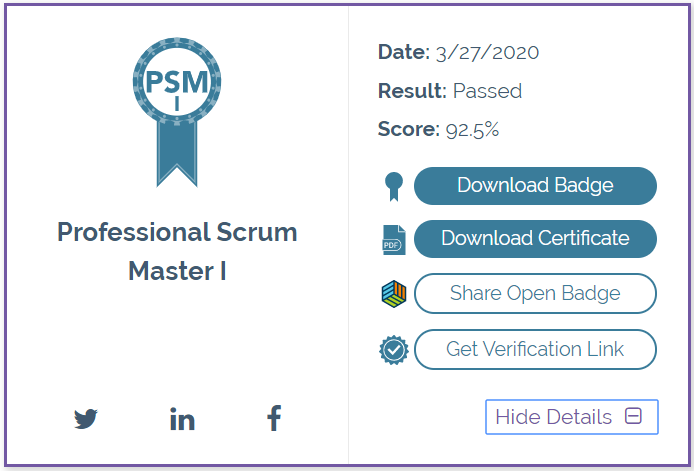Click the verification checkmark seal icon

393,350
